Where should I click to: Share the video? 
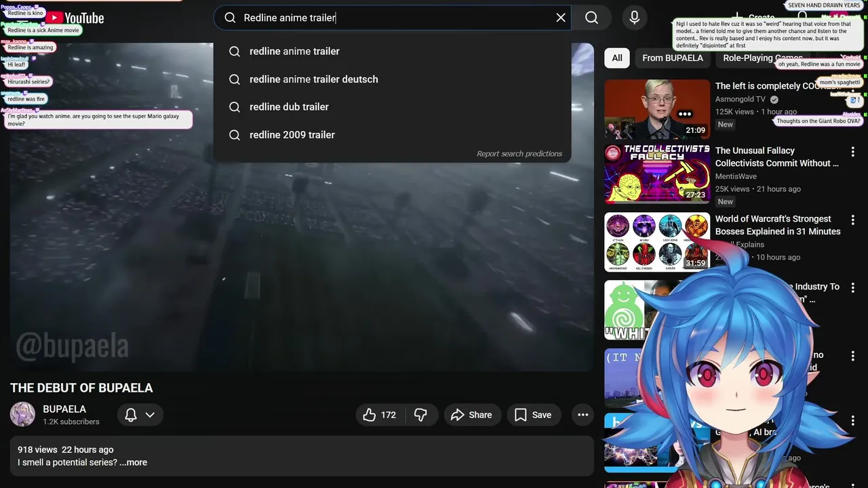[x=472, y=415]
